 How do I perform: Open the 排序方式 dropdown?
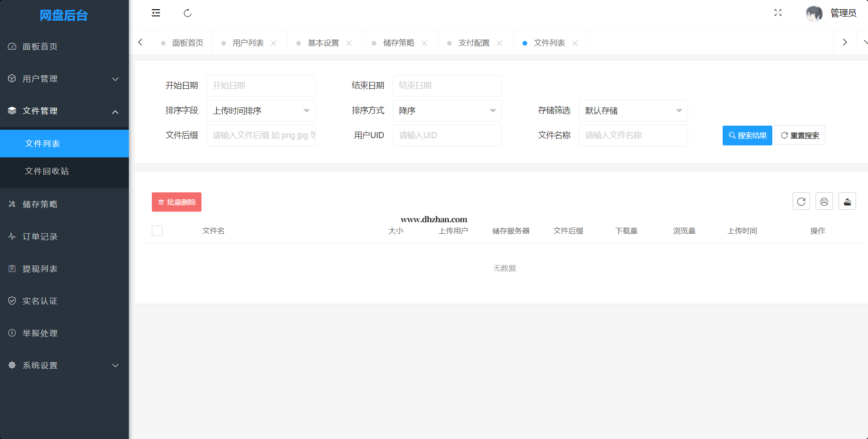coord(447,111)
